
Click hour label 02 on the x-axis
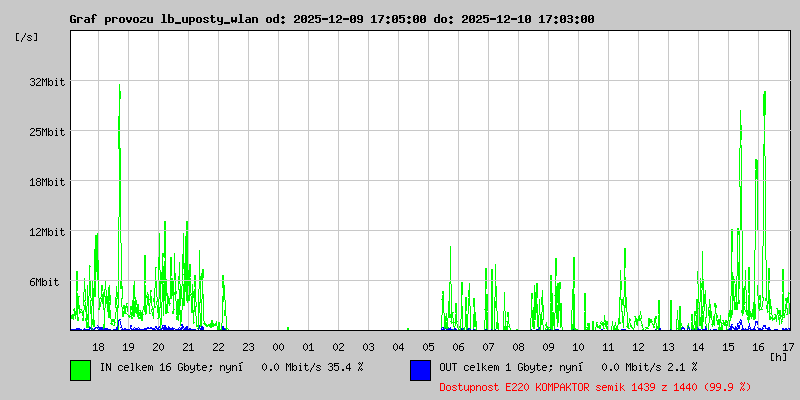(x=338, y=347)
